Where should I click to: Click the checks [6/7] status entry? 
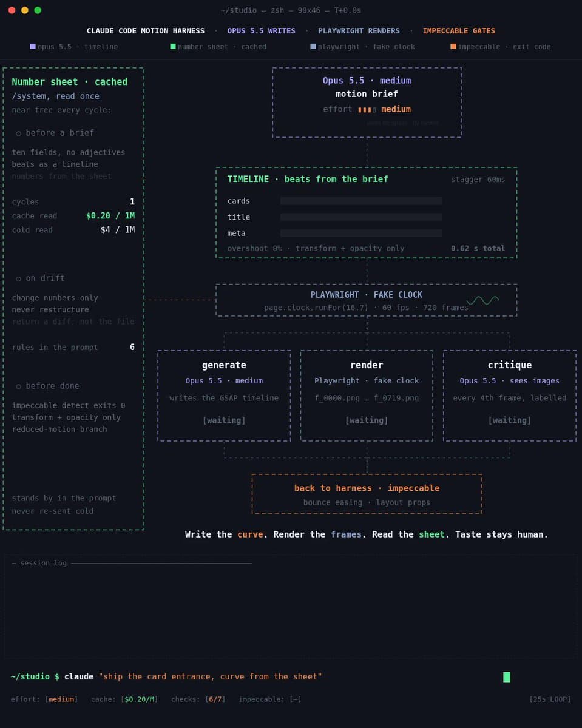point(198,699)
